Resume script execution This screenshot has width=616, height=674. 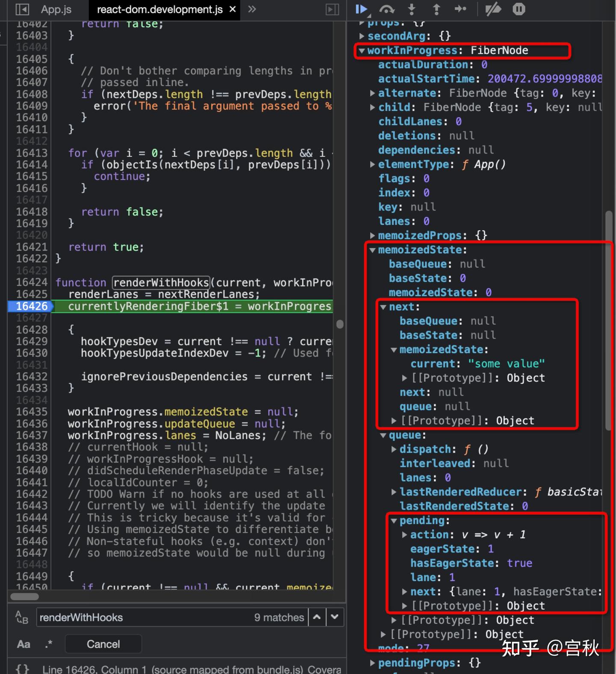(361, 9)
